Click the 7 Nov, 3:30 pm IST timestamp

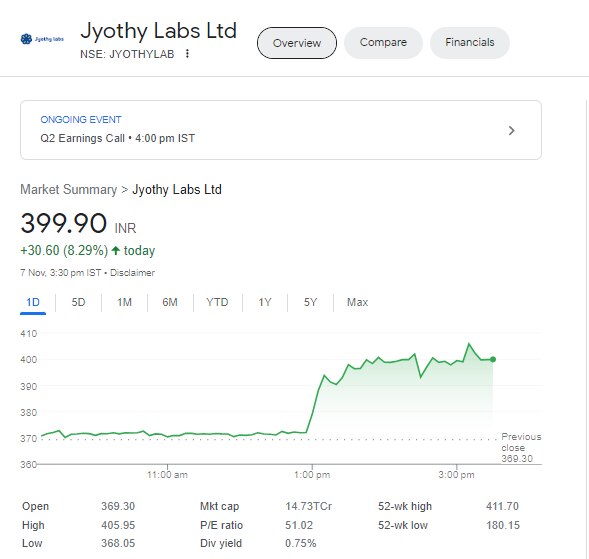pos(60,273)
